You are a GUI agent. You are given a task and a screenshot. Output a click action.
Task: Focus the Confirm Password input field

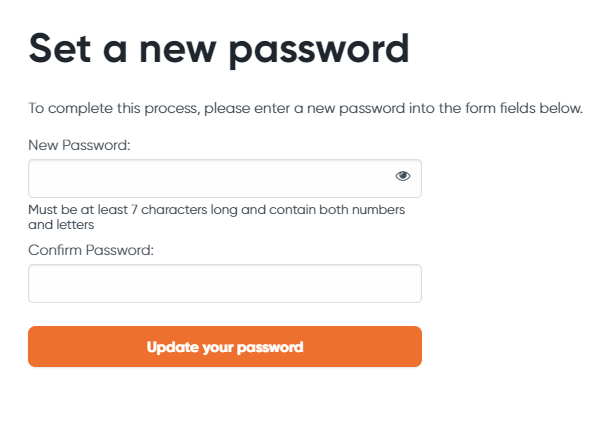(x=225, y=283)
